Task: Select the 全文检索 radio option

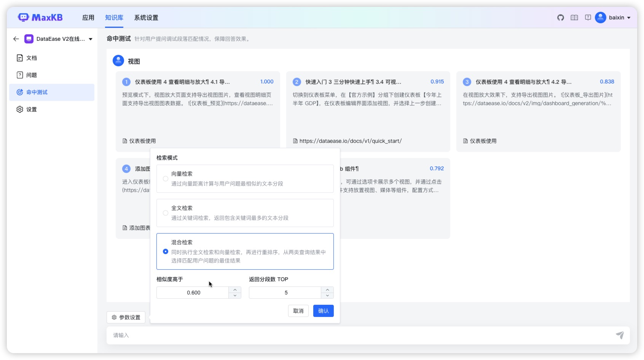Action: (166, 213)
